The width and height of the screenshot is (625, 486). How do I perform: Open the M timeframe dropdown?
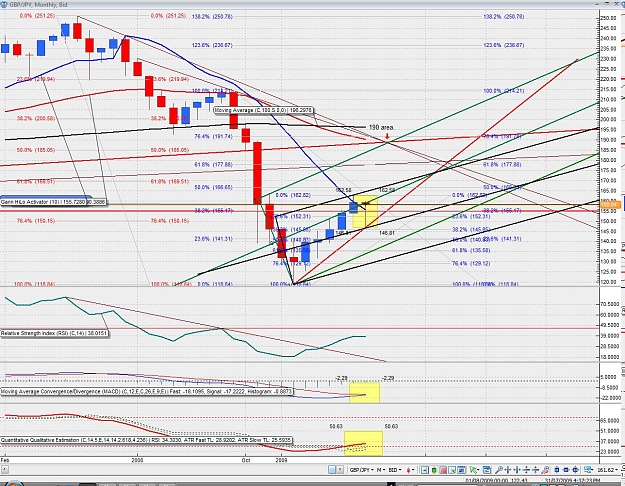381,470
